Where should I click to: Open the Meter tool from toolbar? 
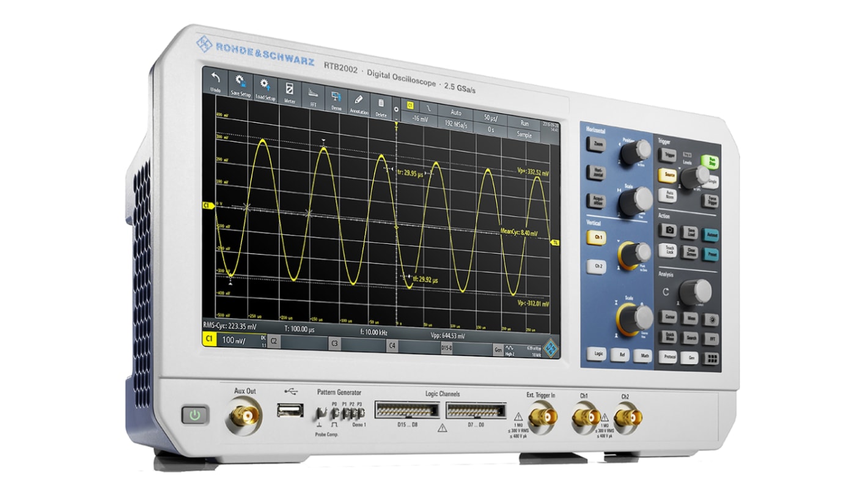(290, 92)
